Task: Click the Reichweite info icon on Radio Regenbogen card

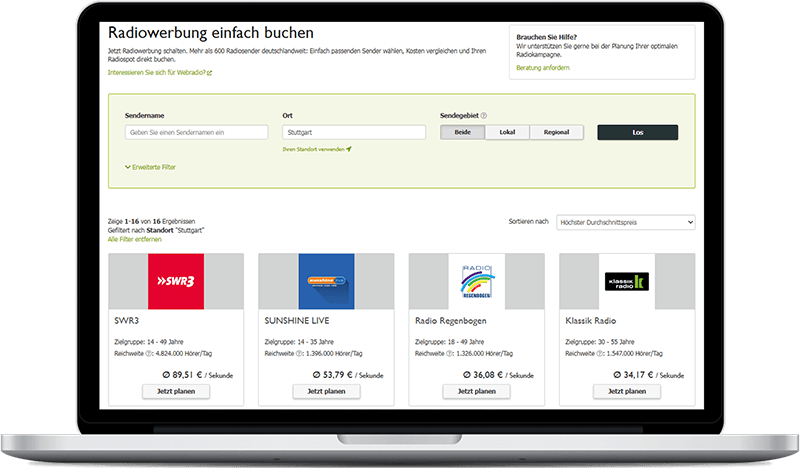Action: pos(449,354)
